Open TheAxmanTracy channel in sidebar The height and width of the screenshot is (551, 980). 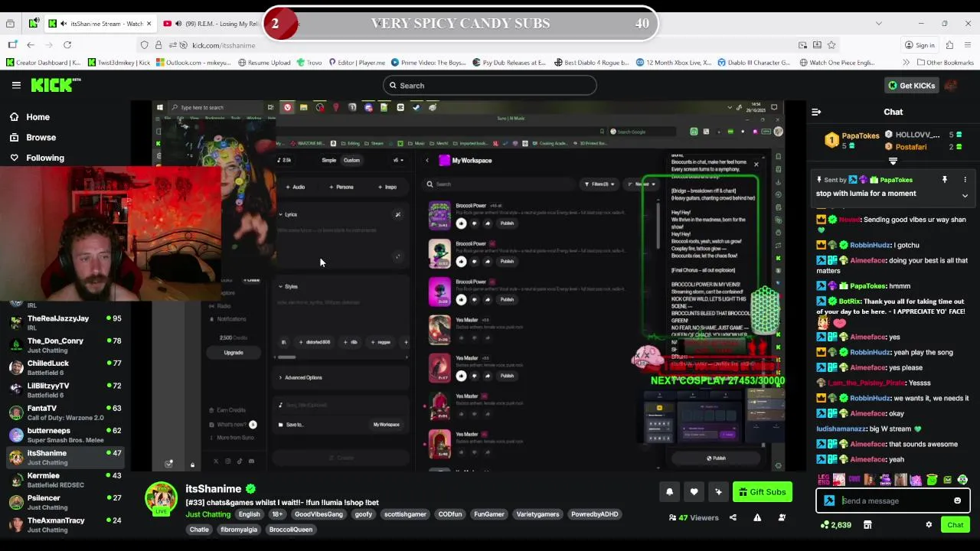[64, 524]
